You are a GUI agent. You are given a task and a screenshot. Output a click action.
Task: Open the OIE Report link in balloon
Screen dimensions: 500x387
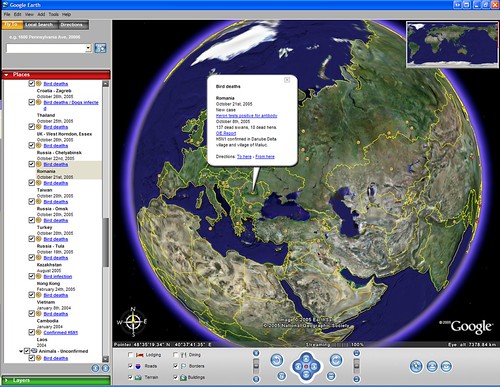(226, 133)
